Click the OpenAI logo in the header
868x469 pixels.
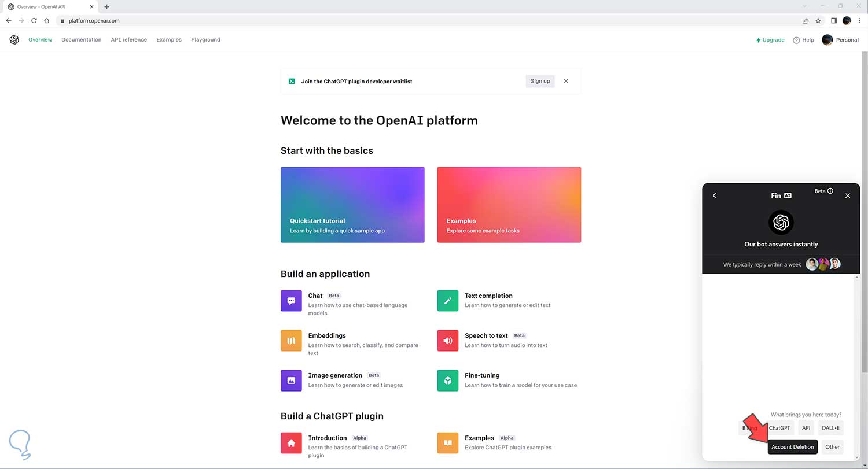pos(14,40)
